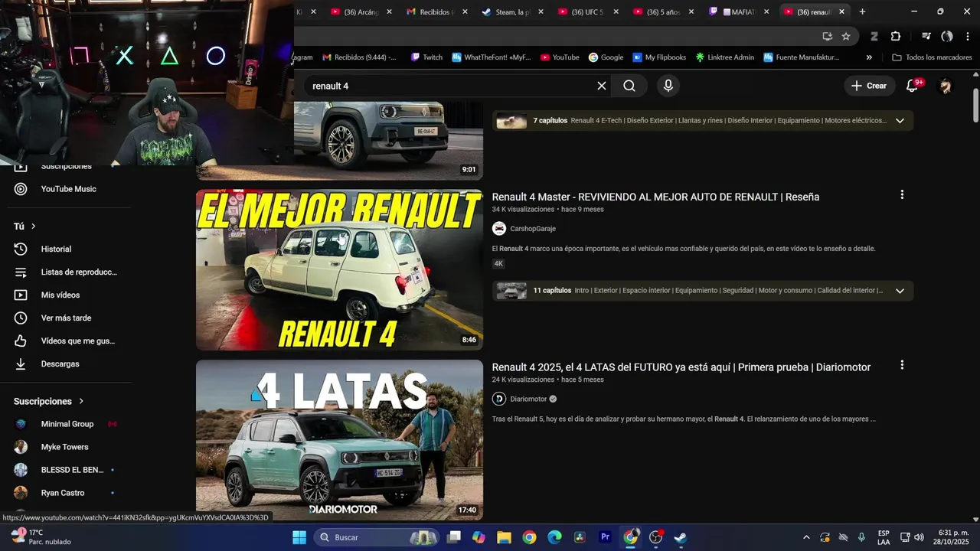The width and height of the screenshot is (980, 551).
Task: Open Task View on taskbar
Action: 454,537
